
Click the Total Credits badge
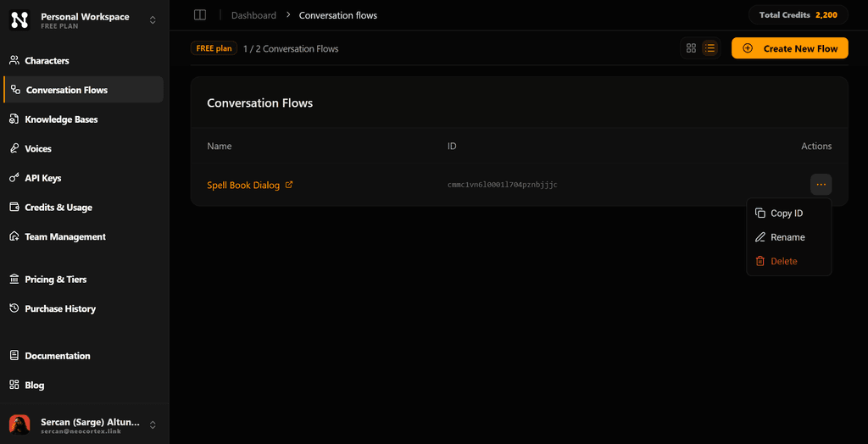[798, 15]
